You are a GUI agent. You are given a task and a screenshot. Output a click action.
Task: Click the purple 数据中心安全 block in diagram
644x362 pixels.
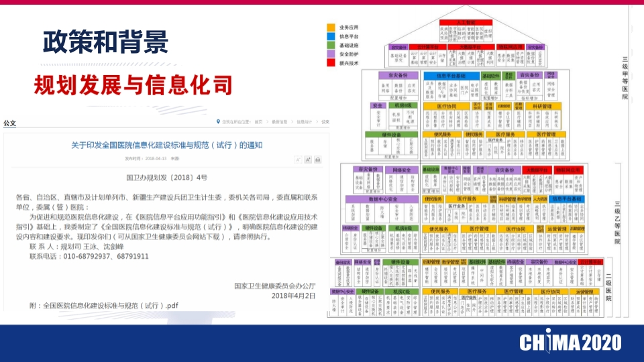coord(382,199)
